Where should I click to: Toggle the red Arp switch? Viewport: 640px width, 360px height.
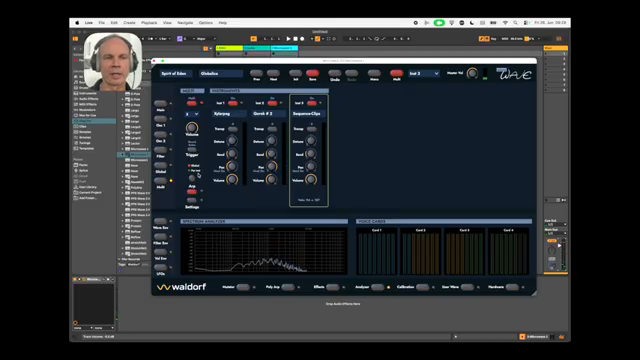(191, 191)
